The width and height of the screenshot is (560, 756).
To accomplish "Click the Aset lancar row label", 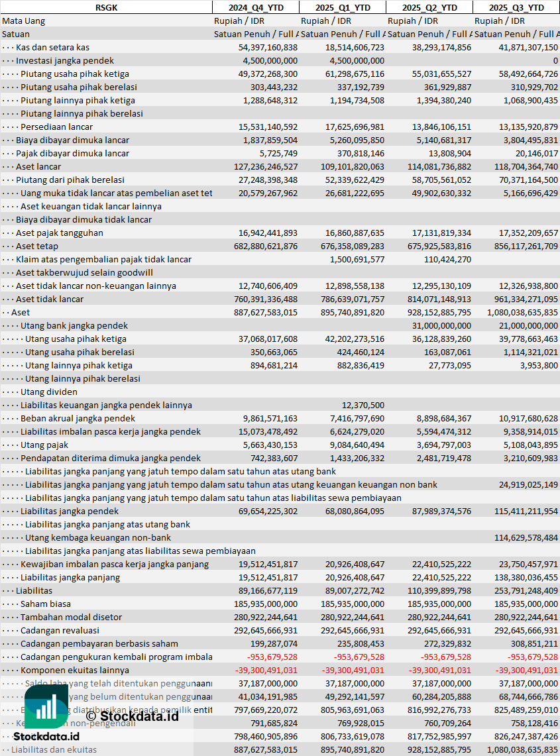I will 38,167.
